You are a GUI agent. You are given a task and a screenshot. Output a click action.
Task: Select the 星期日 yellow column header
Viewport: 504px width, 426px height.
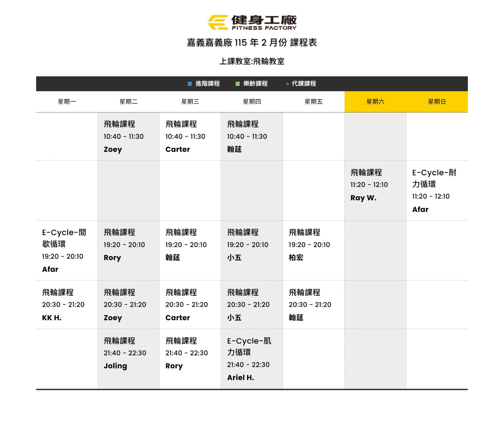pyautogui.click(x=437, y=102)
